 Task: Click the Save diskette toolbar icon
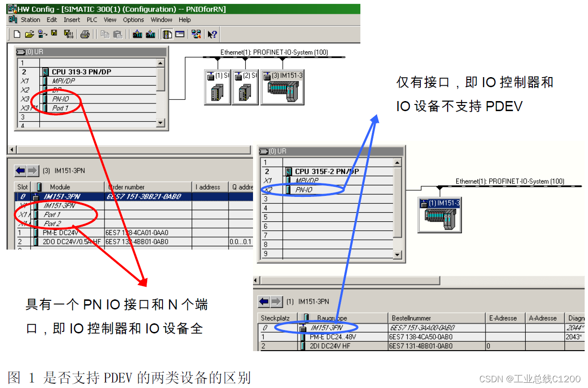(54, 34)
